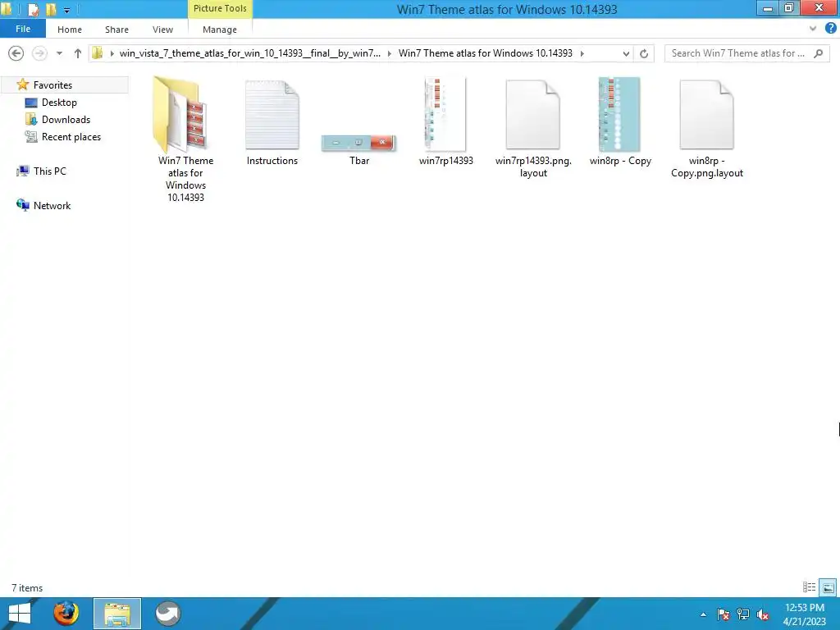Screen dimensions: 840x630
Task: Select the win8rp - Copy image thumbnail
Action: tap(619, 114)
